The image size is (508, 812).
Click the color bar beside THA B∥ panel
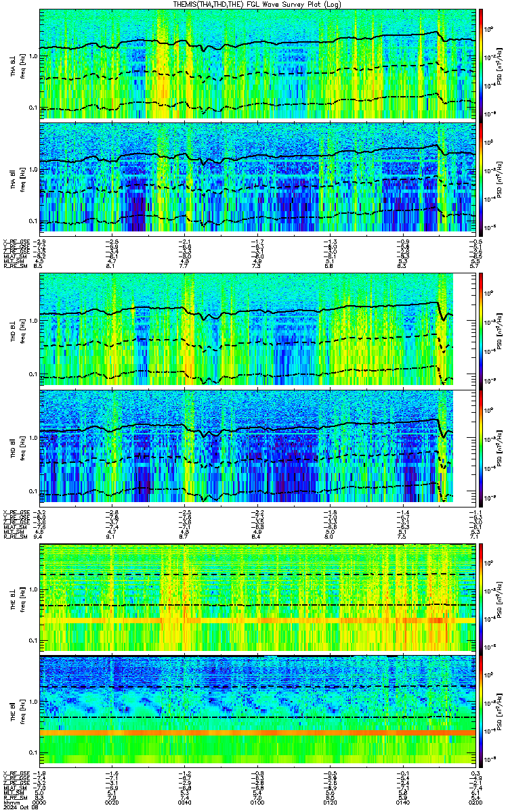[481, 178]
